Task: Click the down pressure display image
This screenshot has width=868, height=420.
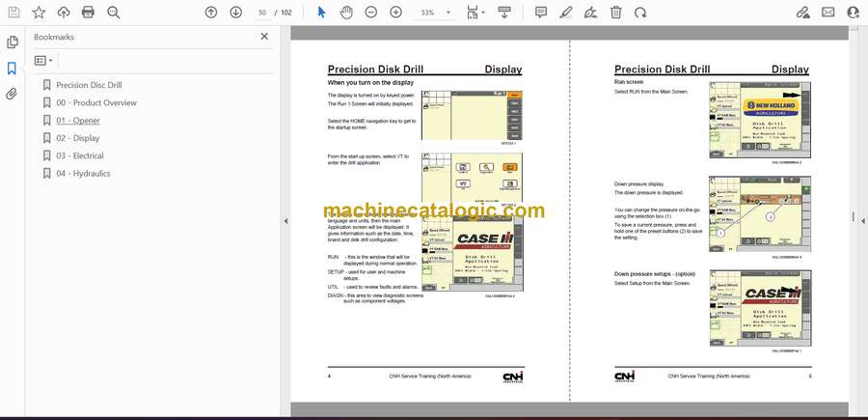Action: click(x=760, y=214)
